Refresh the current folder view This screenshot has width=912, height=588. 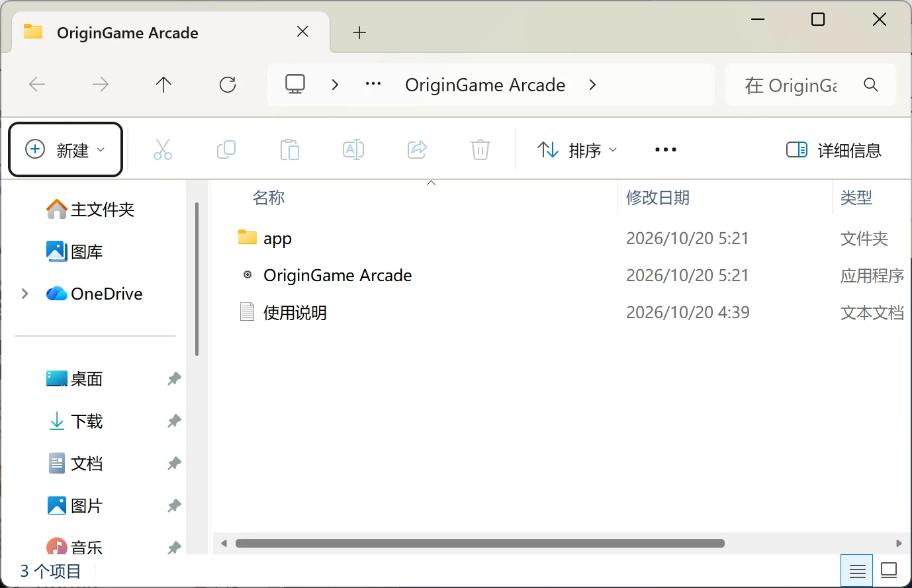(x=228, y=85)
